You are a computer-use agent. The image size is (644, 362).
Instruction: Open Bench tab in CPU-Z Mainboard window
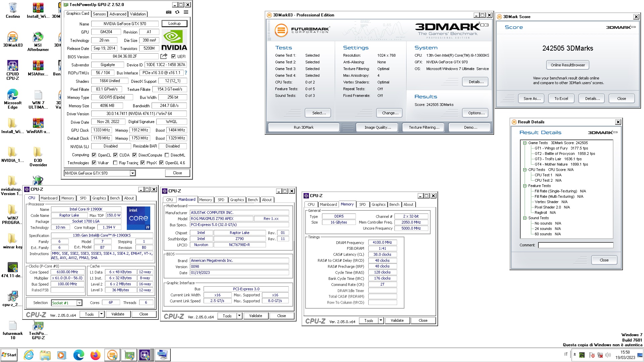(253, 200)
